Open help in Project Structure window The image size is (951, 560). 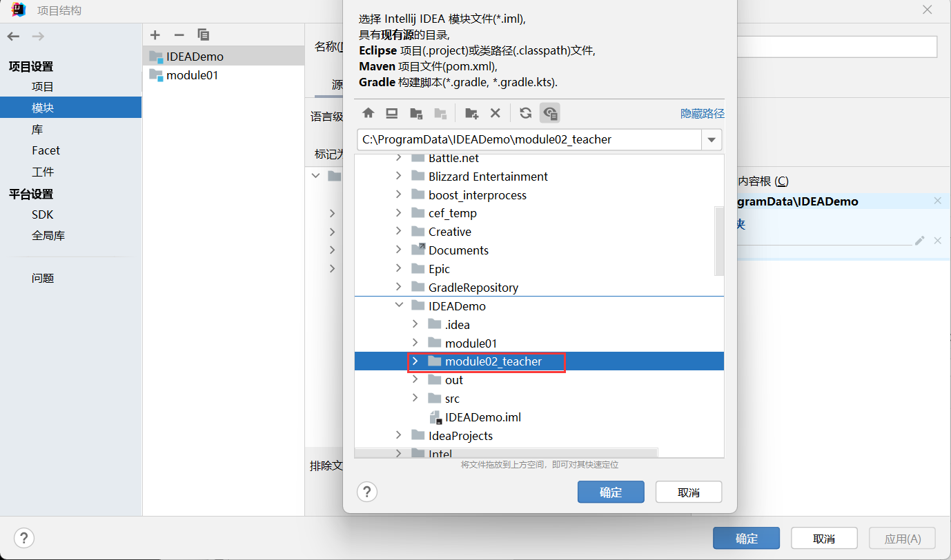[24, 538]
